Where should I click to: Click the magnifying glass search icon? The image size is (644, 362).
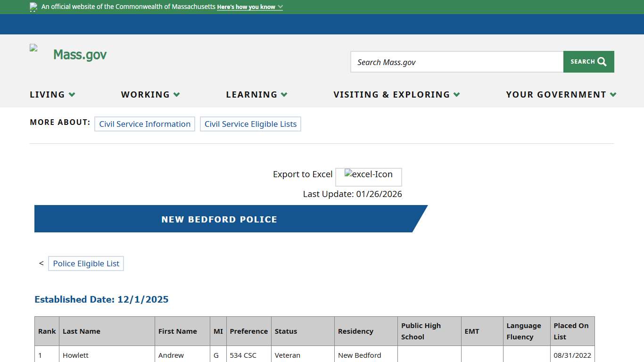(602, 61)
